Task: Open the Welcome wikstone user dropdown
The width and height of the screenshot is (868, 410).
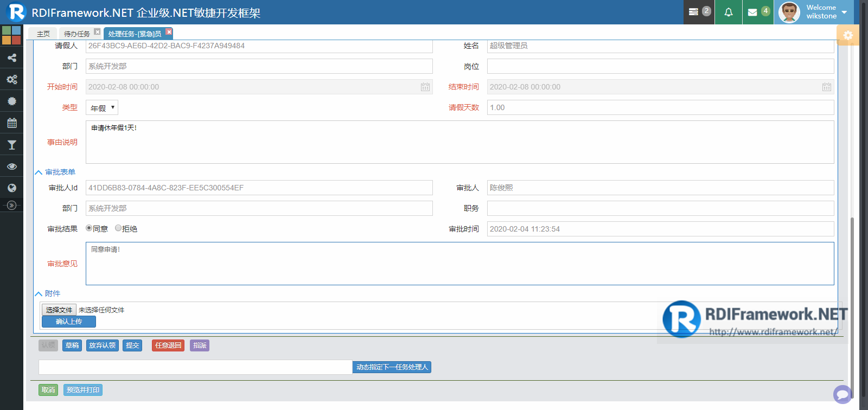Action: (x=826, y=12)
